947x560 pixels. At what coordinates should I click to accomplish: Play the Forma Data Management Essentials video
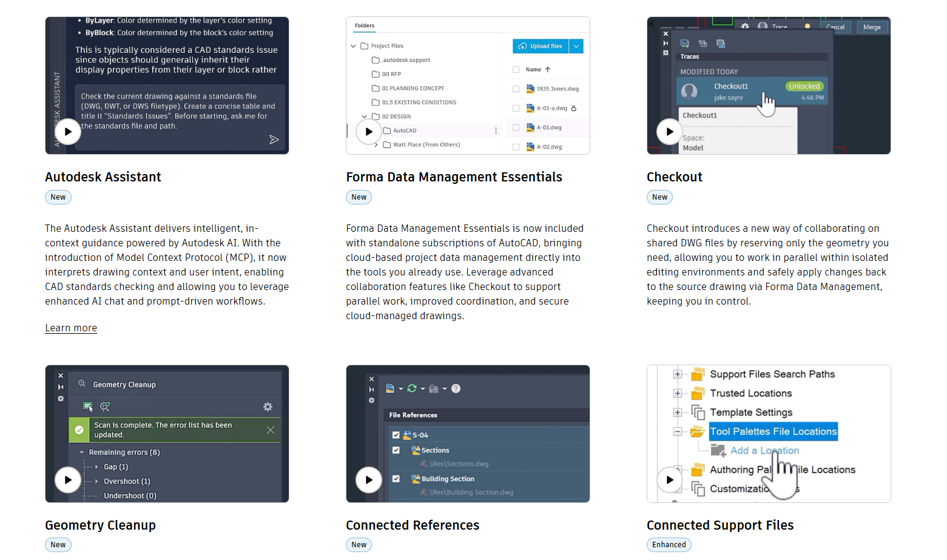[369, 132]
